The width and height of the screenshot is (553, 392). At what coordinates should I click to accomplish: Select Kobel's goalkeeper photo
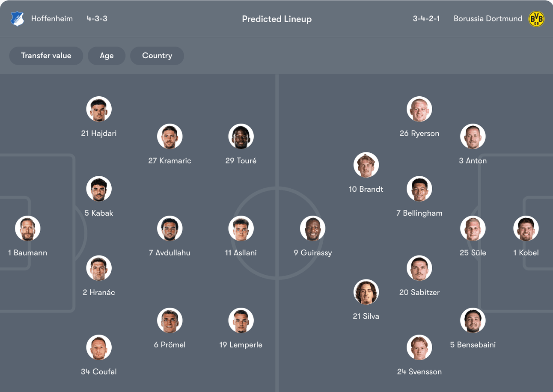(x=526, y=229)
